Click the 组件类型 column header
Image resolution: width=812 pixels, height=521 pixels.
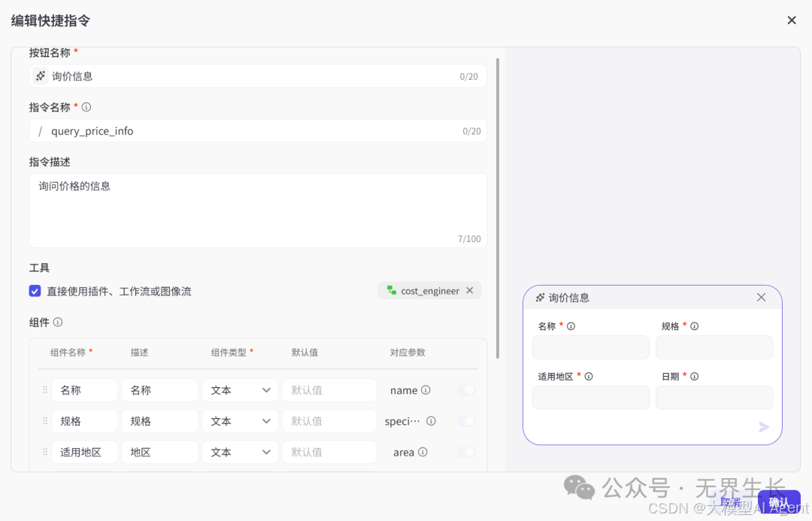[229, 352]
